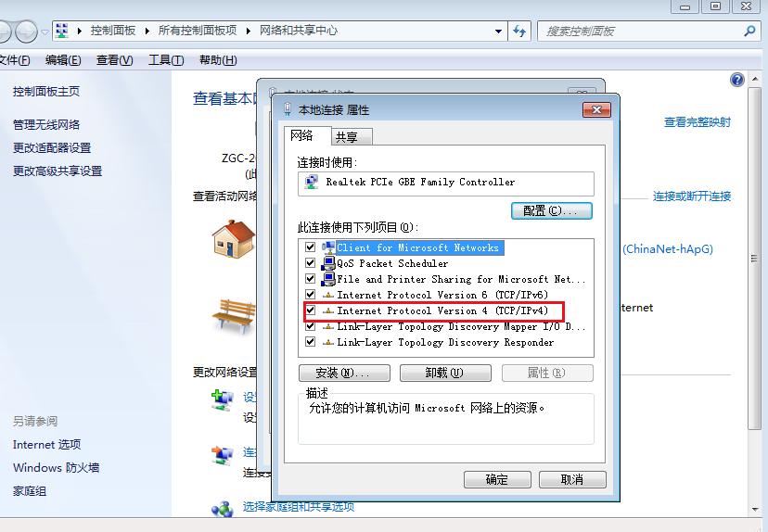Click the park bench network icon
The image size is (768, 532).
(234, 316)
